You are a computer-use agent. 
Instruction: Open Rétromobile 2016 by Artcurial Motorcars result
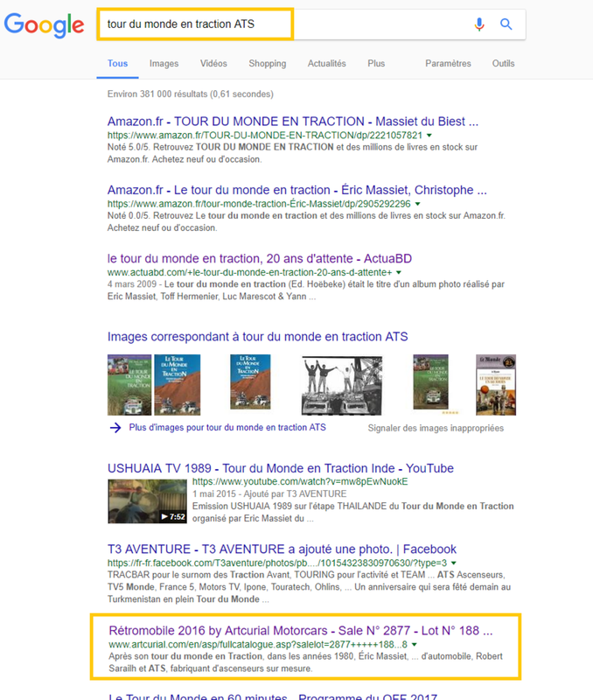point(301,631)
